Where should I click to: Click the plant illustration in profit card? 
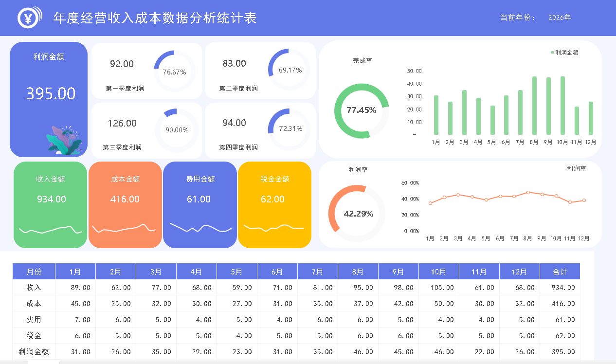click(64, 141)
